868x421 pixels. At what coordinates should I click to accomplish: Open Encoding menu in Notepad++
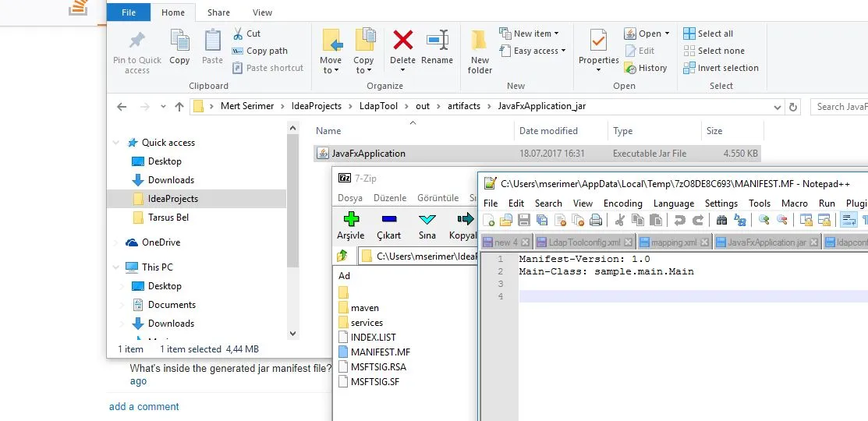(623, 203)
